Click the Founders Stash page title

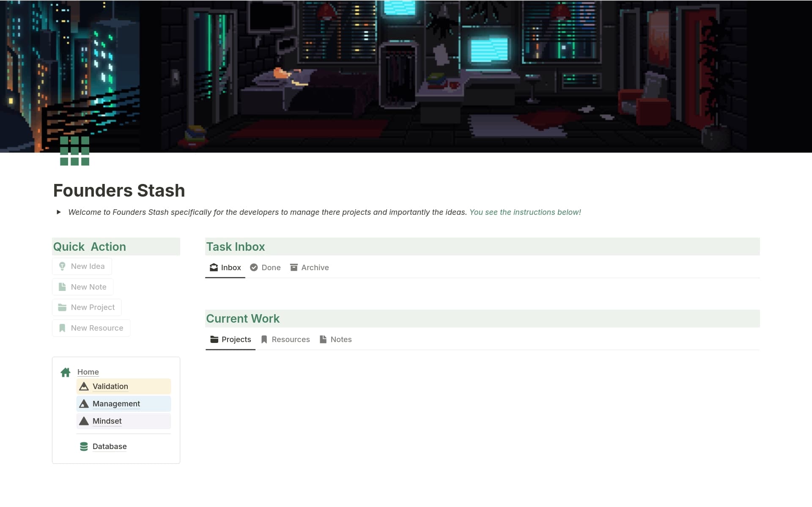(119, 191)
